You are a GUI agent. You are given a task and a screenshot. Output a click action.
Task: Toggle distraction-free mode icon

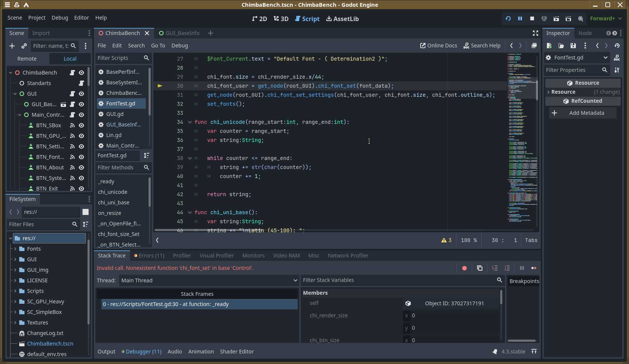pos(535,33)
